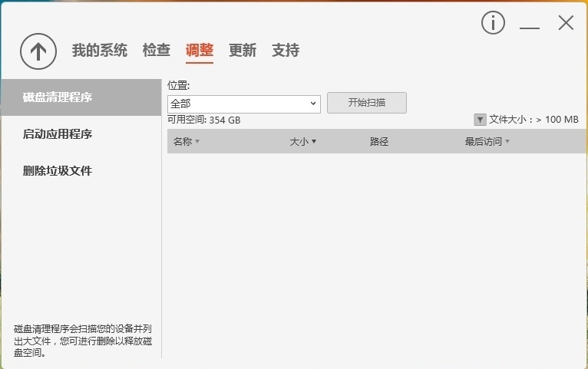This screenshot has width=588, height=369.
Task: Click the 可用空间: 354 GB text
Action: [203, 120]
